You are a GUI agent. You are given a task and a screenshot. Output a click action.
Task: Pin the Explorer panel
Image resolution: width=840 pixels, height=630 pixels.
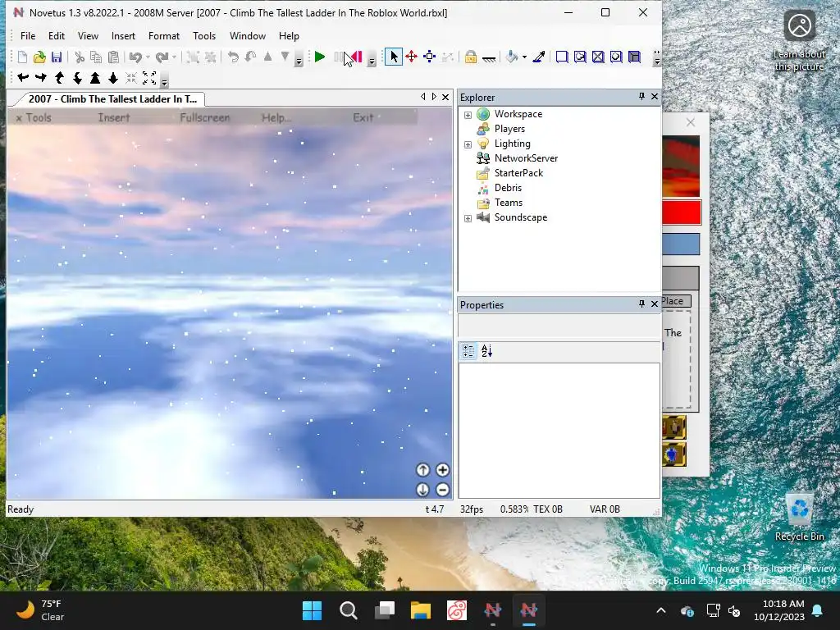[641, 97]
